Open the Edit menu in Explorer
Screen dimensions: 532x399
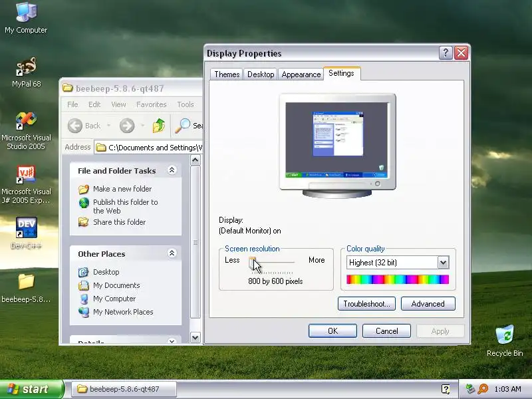click(x=94, y=104)
